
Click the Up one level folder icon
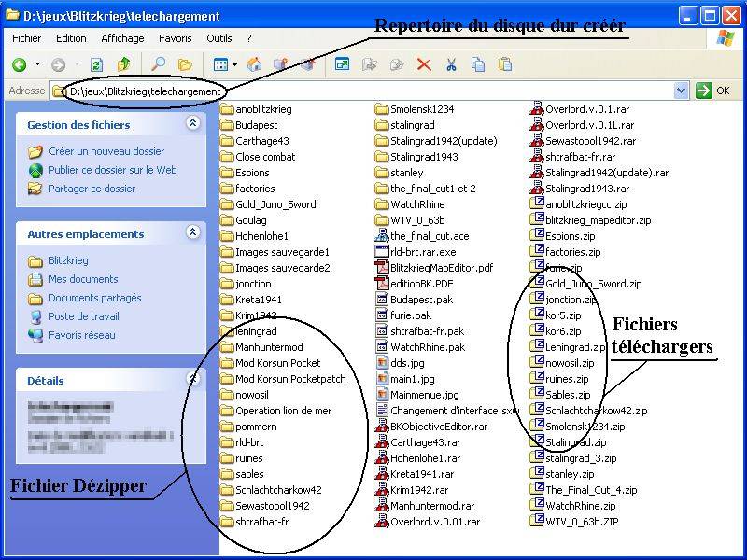coord(123,64)
